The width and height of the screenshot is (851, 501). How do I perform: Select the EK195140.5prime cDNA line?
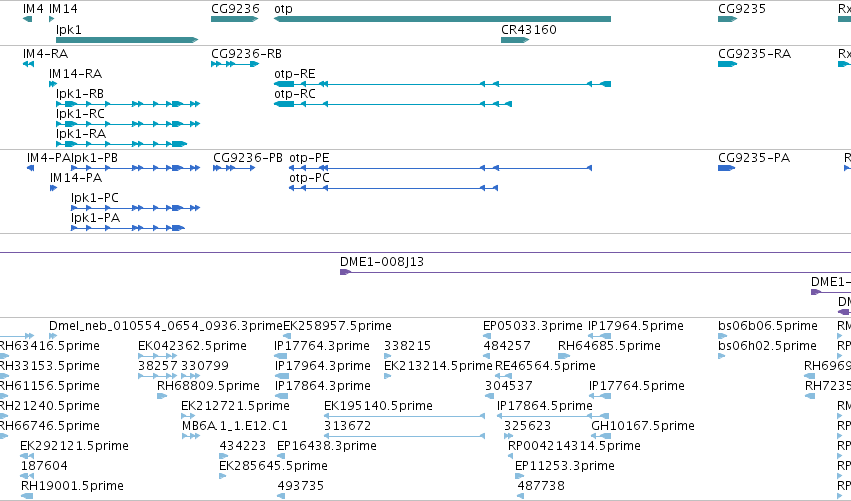[x=404, y=416]
